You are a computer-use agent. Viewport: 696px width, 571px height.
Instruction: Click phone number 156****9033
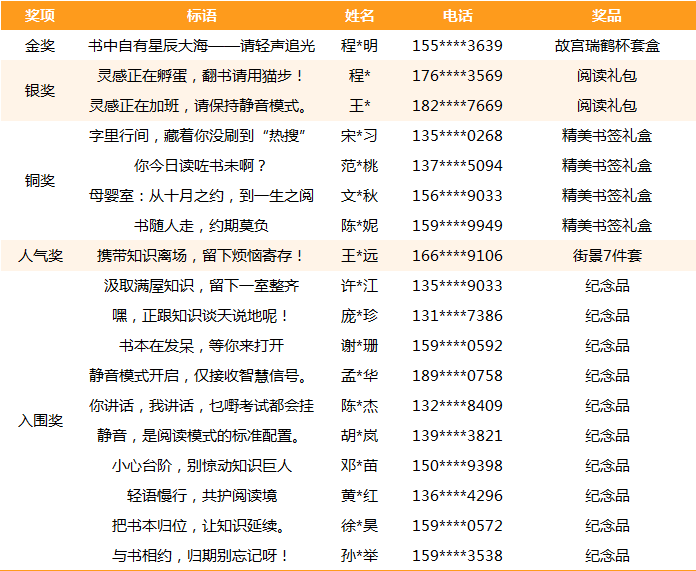(x=457, y=195)
